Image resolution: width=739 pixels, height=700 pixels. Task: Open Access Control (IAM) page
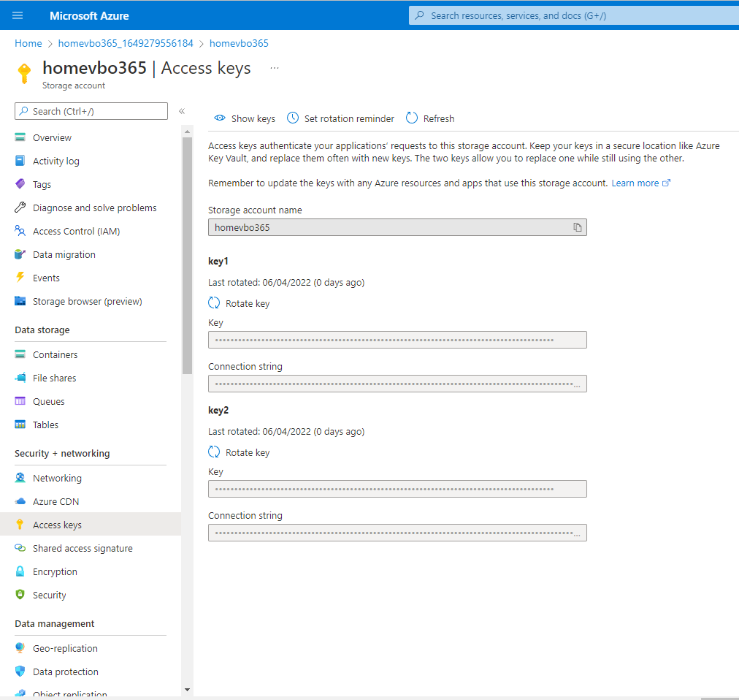coord(76,231)
